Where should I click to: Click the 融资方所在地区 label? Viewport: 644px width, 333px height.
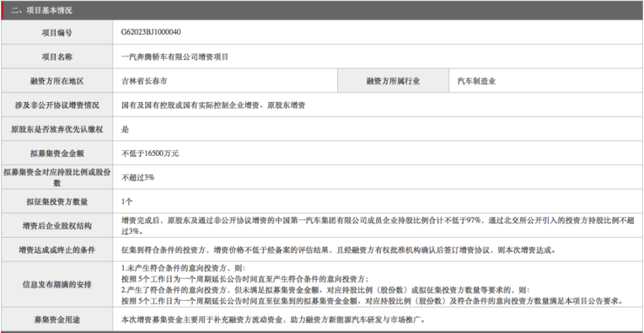point(57,81)
